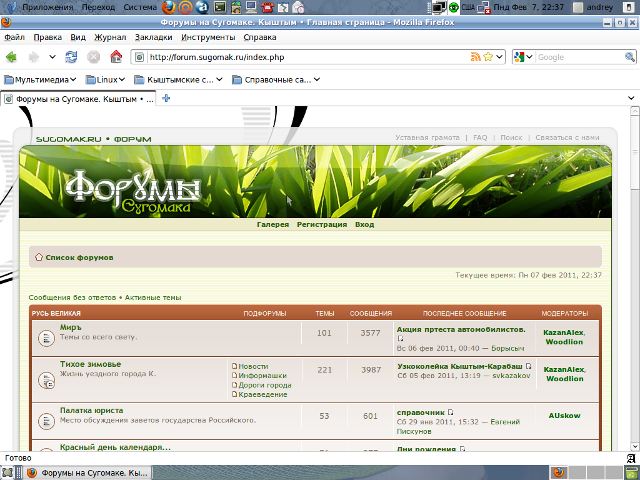The height and width of the screenshot is (480, 640).
Task: Go to Home page via house icon
Action: click(116, 57)
